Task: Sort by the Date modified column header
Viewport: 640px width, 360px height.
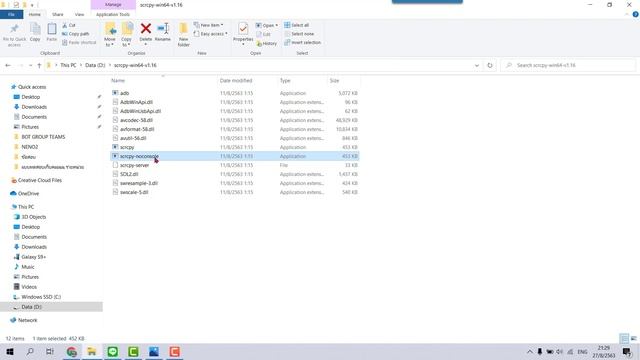Action: coord(236,80)
